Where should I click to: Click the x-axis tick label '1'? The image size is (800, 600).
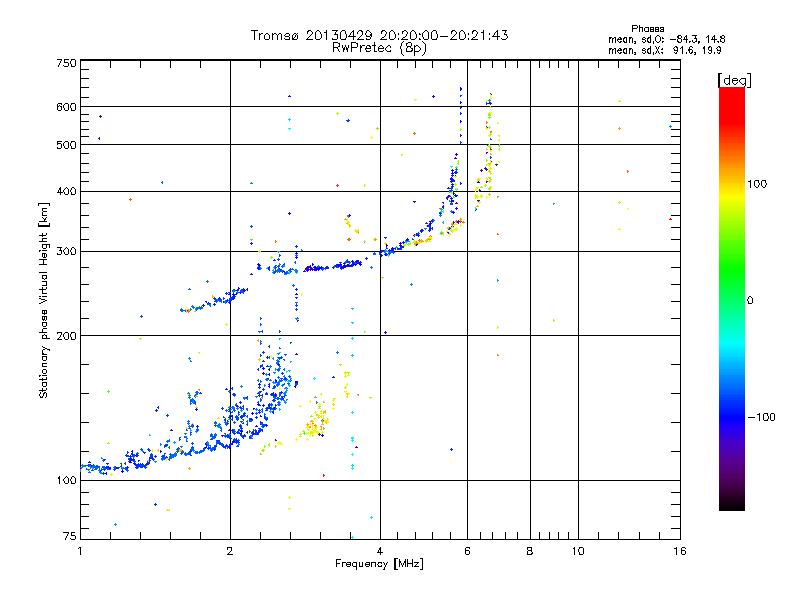pyautogui.click(x=80, y=551)
